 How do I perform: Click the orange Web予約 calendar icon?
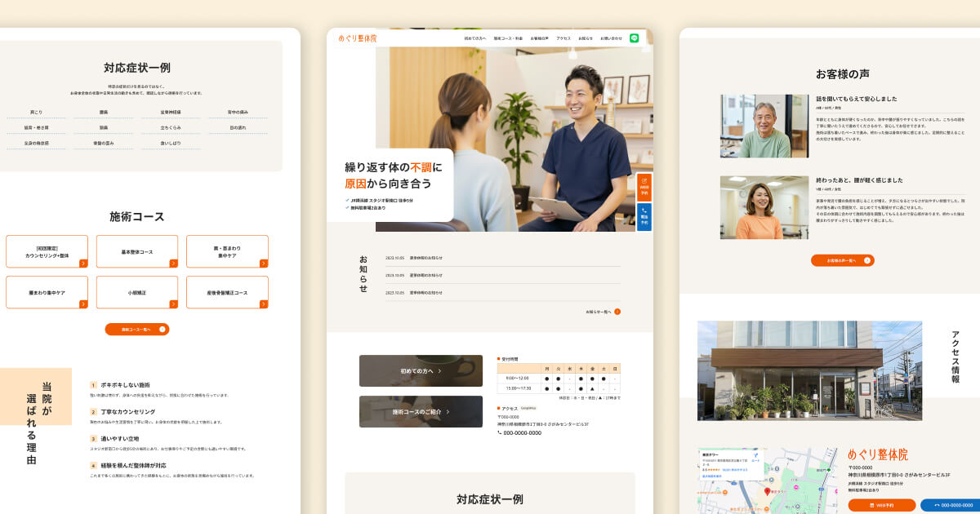(644, 182)
